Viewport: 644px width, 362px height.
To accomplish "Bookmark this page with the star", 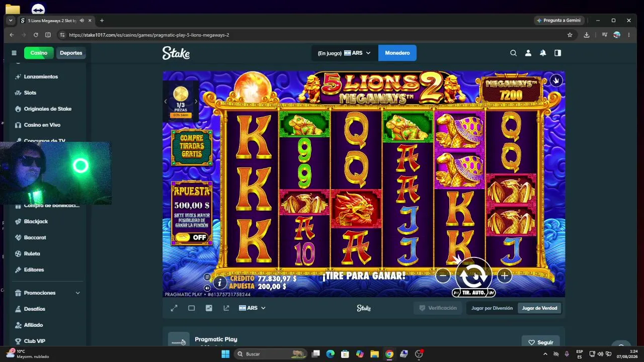I will tap(570, 35).
